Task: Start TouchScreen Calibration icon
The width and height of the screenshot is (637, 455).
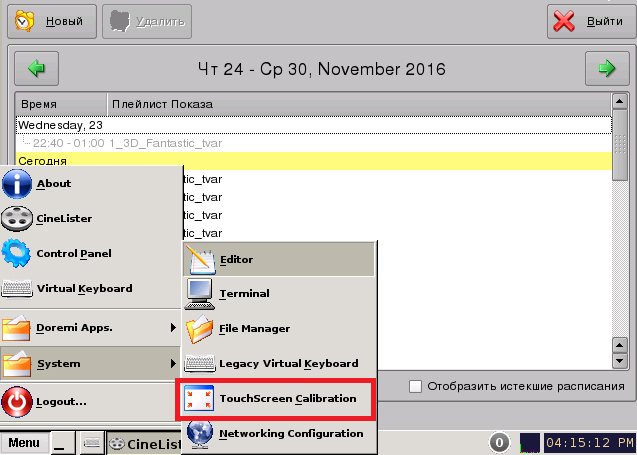Action: [199, 398]
